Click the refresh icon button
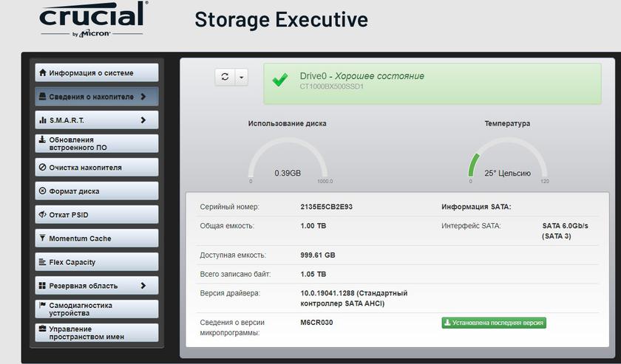 click(x=225, y=77)
